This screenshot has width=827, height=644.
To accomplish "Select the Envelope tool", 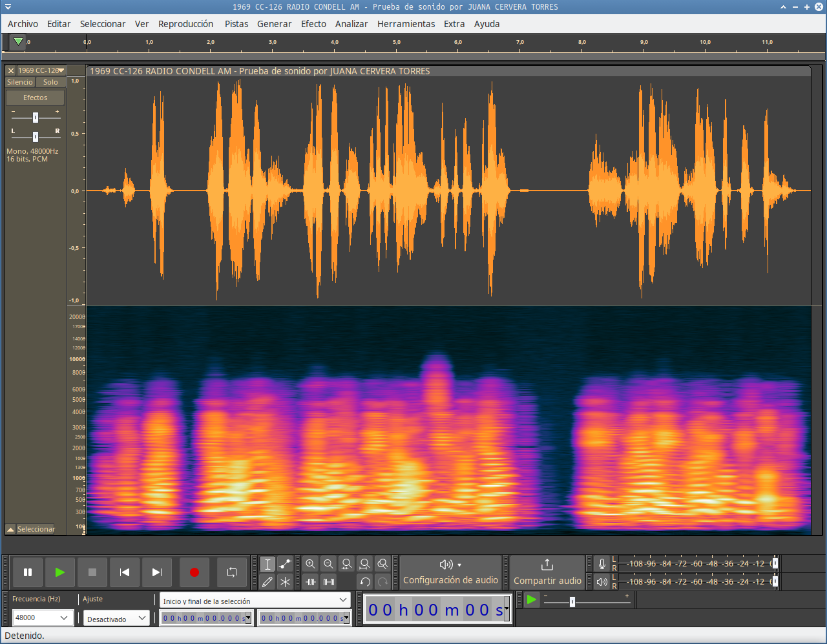I will [x=285, y=564].
